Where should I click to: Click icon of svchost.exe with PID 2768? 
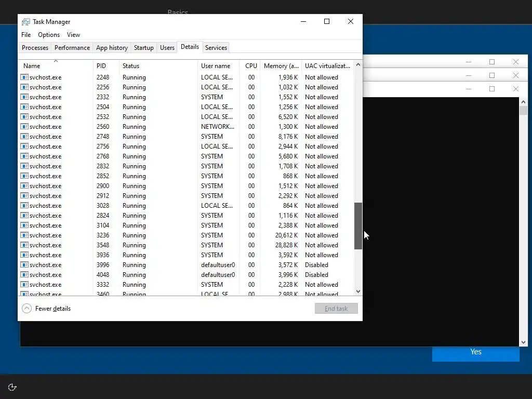24,156
